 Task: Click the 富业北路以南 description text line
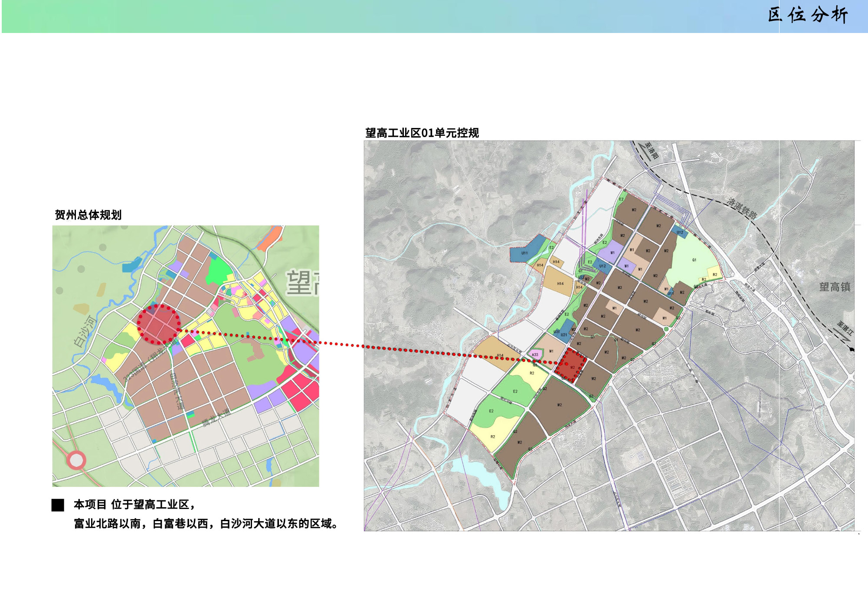point(206,524)
